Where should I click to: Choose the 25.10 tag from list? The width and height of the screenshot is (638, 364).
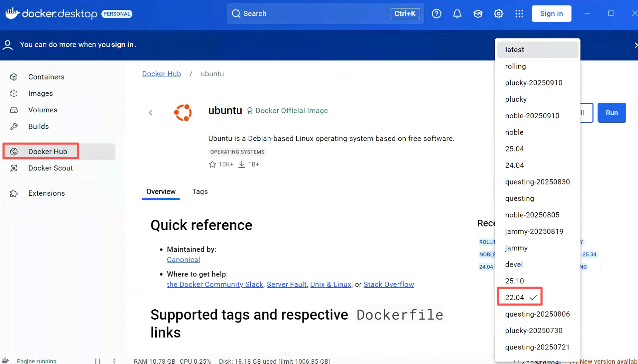pos(537,281)
